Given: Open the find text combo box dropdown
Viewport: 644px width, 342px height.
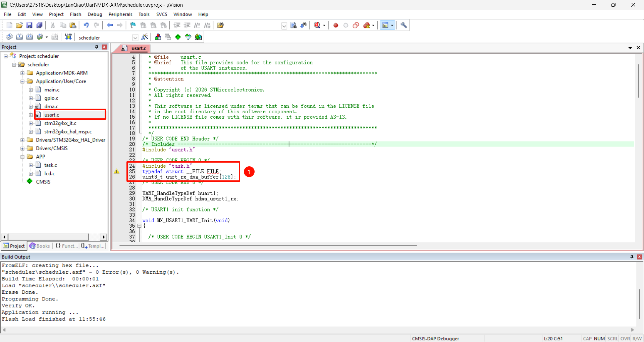Looking at the screenshot, I should point(284,25).
